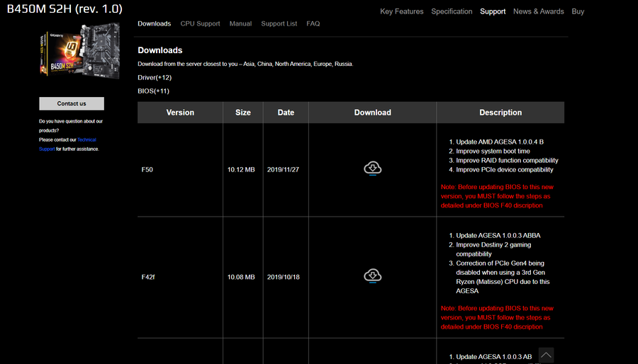Click the 10.12 MB size value
The width and height of the screenshot is (638, 364).
click(241, 169)
